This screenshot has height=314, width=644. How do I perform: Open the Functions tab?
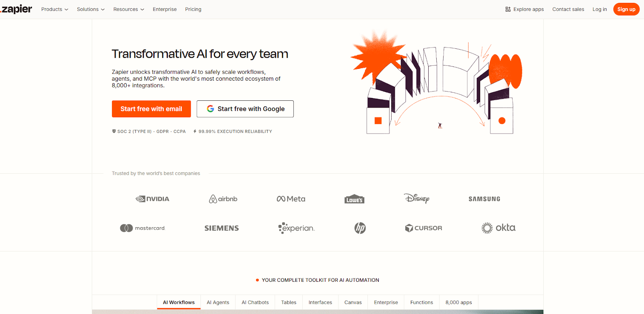tap(421, 302)
